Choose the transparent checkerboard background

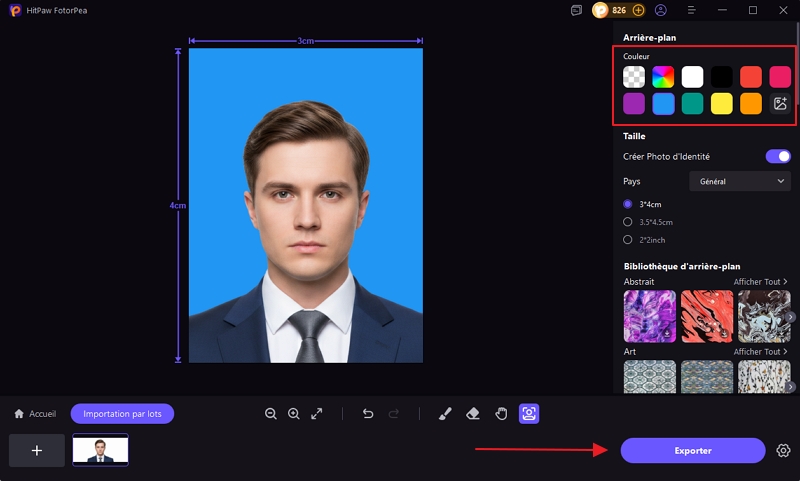click(634, 77)
